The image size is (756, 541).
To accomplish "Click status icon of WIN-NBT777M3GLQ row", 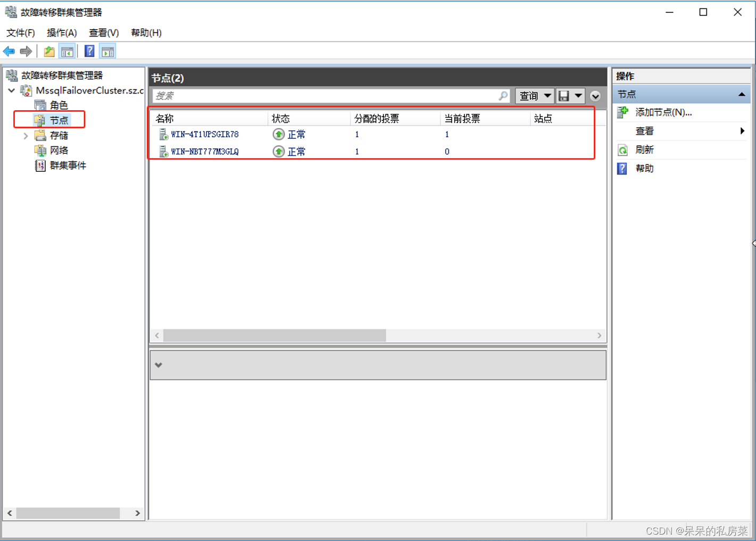I will click(x=278, y=152).
